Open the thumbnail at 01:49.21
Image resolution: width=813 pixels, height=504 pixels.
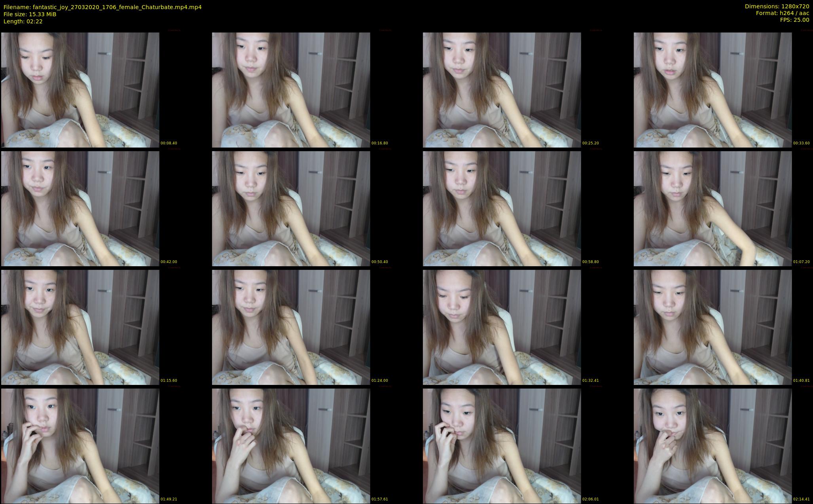tap(80, 446)
